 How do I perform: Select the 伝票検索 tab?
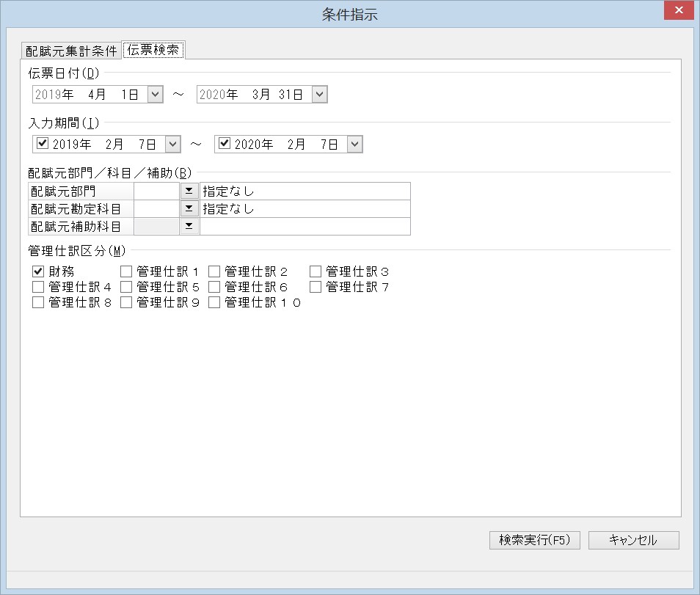tap(153, 50)
